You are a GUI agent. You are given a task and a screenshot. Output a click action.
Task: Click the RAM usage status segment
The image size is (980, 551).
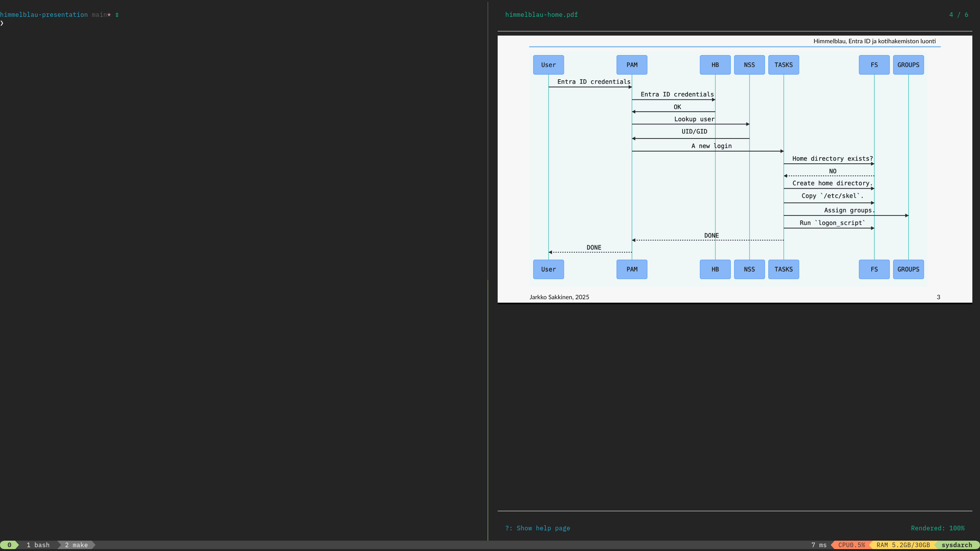[x=903, y=545]
